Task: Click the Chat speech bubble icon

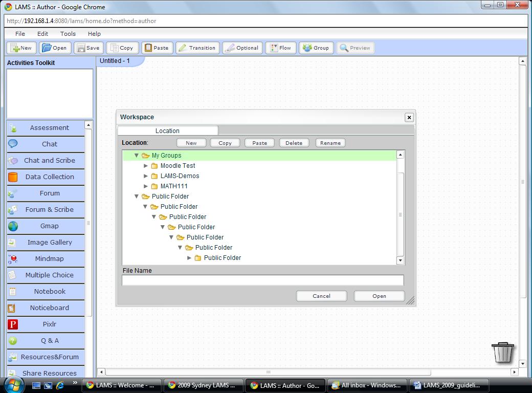Action: click(x=13, y=144)
